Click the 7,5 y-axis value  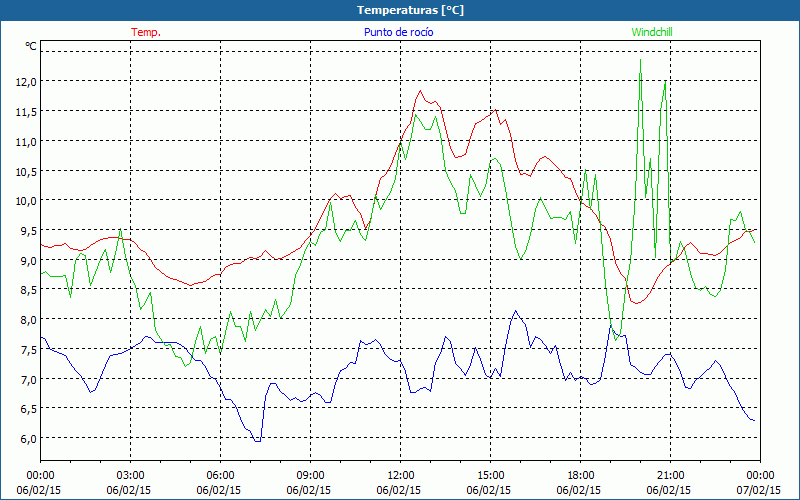29,349
